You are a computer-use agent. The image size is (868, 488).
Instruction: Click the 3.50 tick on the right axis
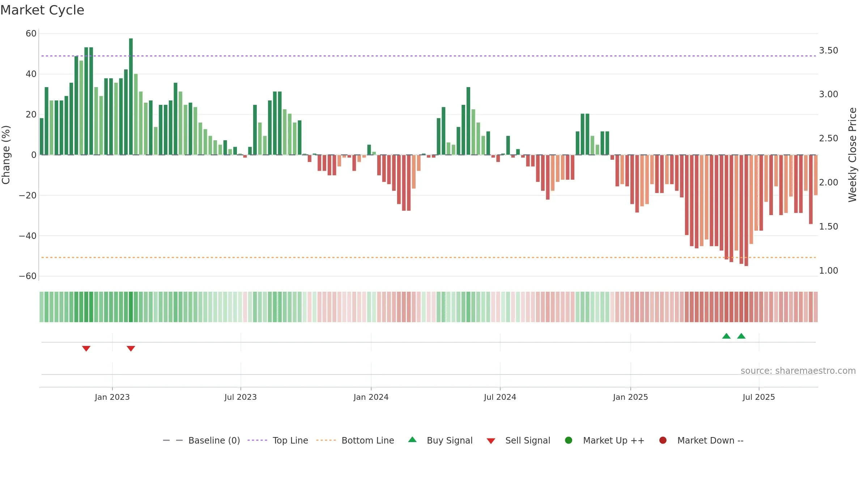click(829, 51)
